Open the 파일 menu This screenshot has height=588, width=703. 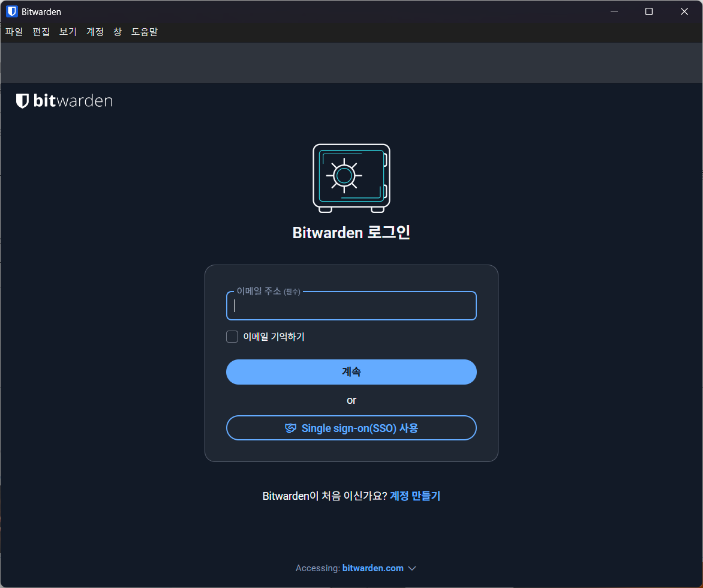[x=14, y=32]
